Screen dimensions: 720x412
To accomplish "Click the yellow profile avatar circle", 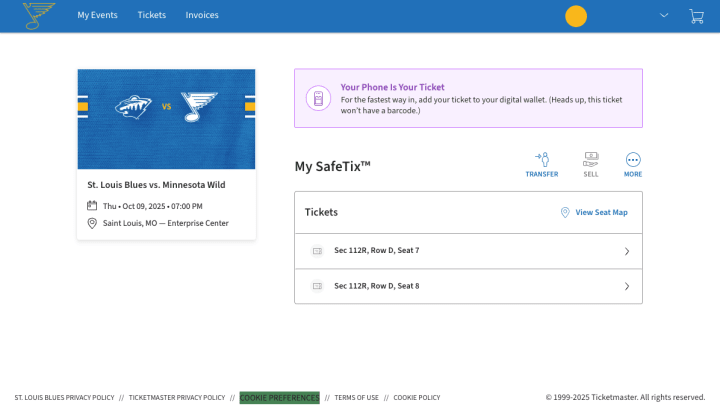I will coord(576,16).
